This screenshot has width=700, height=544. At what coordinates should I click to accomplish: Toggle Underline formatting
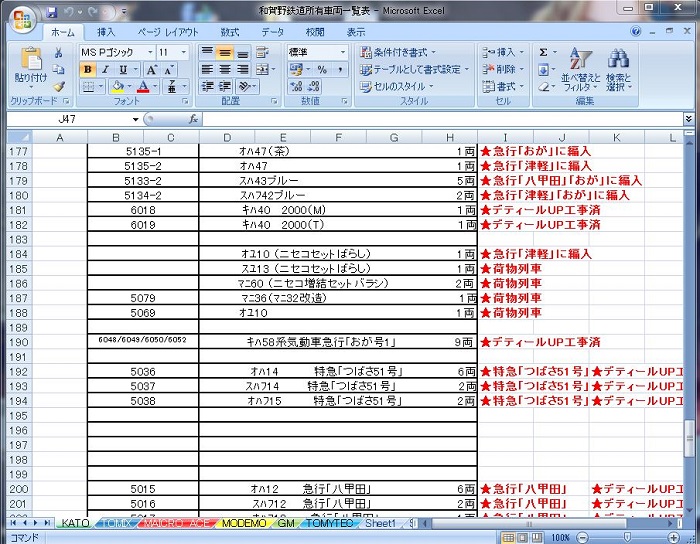(123, 70)
